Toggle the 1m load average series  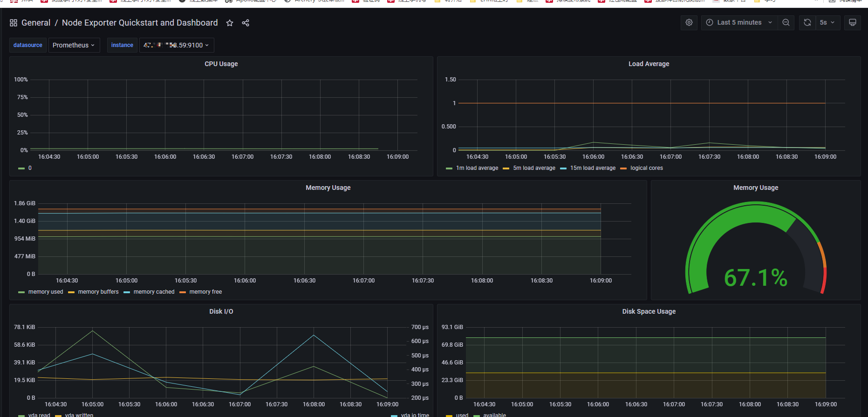(x=477, y=168)
